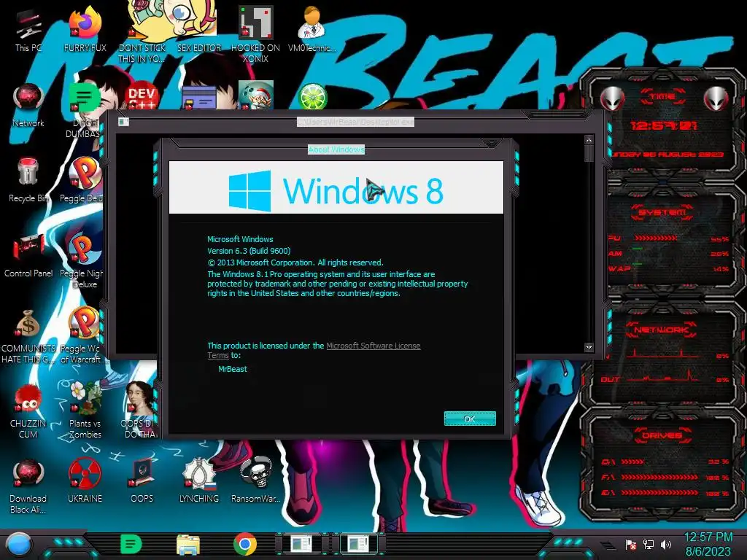Select the RansomWar... skull icon
Screen dimensions: 747x560
pos(256,480)
